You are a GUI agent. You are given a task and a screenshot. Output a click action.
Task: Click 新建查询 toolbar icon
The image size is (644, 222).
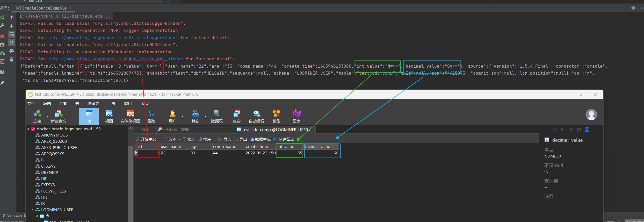point(59,116)
